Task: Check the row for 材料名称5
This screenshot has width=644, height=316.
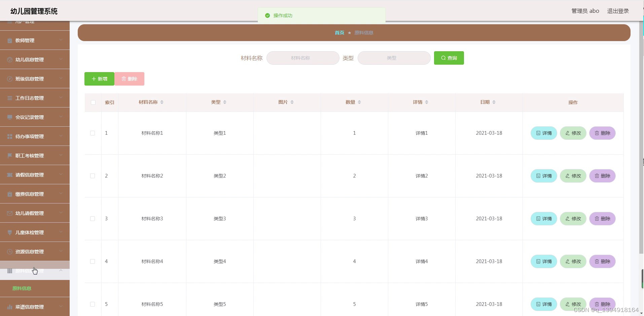Action: 93,304
